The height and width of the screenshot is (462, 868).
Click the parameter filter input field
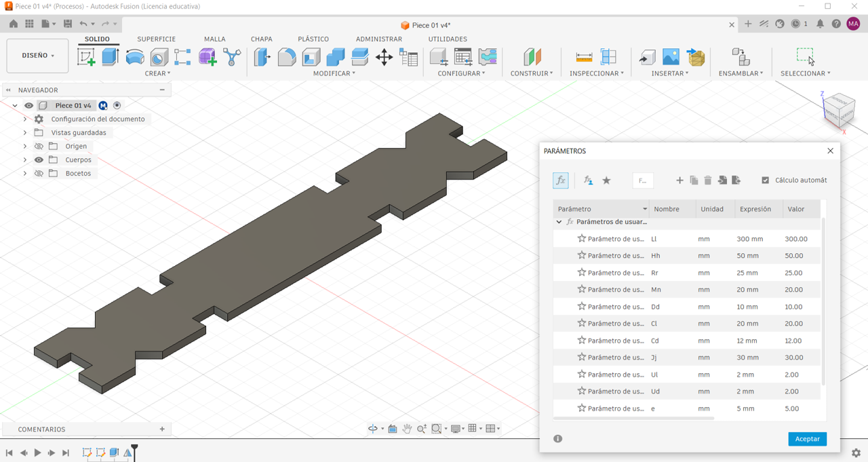[x=643, y=180]
